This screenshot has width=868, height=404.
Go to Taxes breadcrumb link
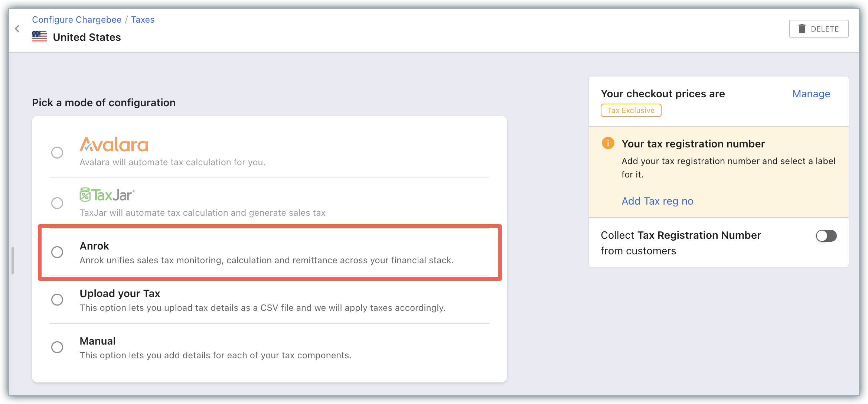[x=143, y=20]
